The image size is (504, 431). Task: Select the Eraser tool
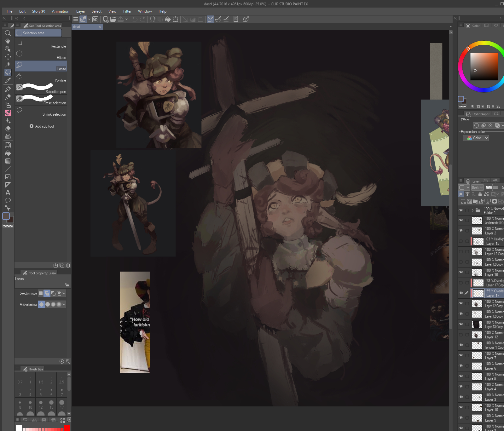click(8, 129)
